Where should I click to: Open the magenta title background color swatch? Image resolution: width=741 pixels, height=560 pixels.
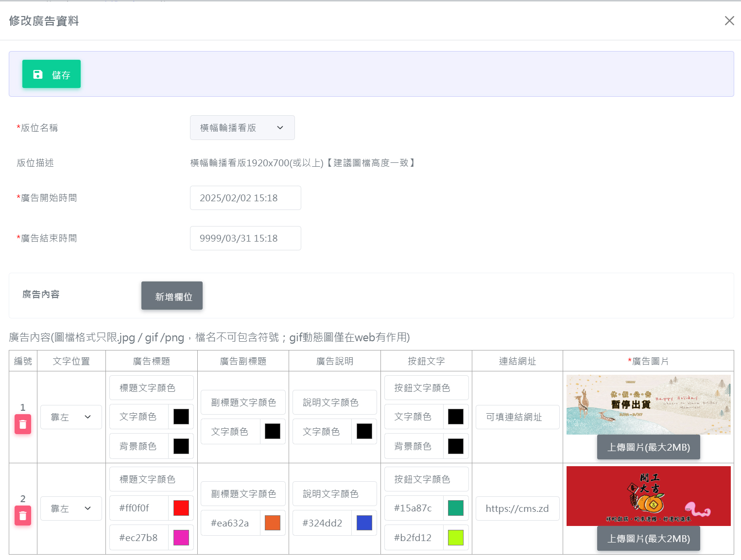click(181, 538)
